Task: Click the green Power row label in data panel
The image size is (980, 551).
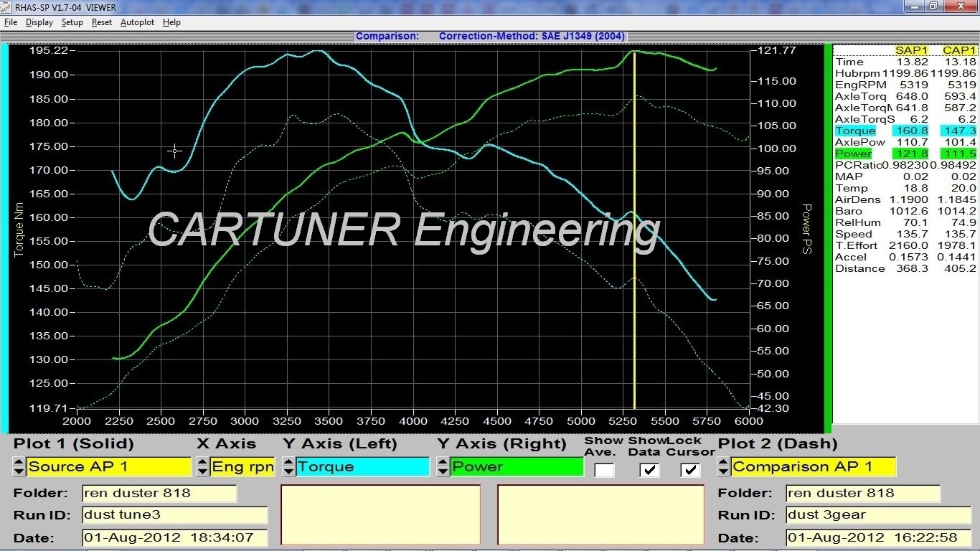Action: point(853,154)
